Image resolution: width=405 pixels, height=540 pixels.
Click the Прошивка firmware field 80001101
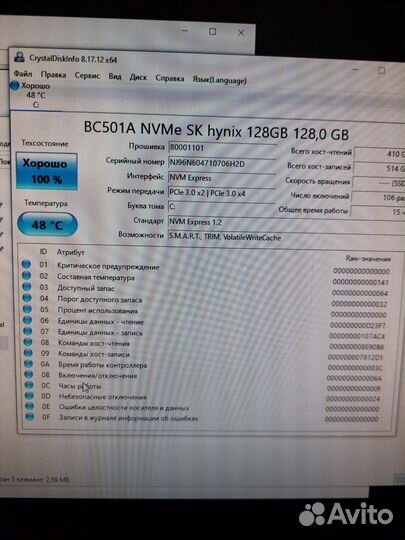[x=222, y=148]
